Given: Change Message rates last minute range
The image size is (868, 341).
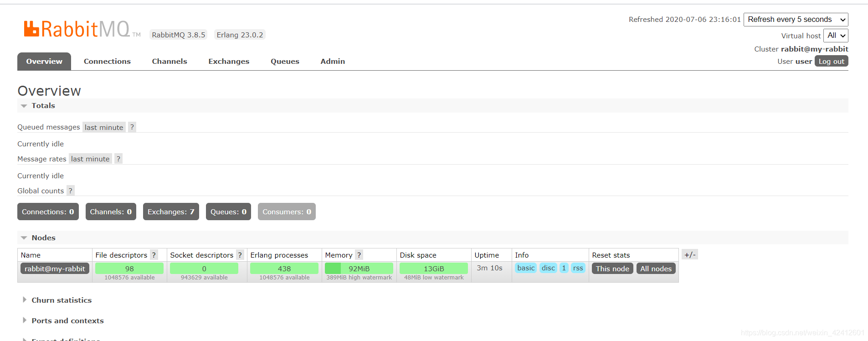Looking at the screenshot, I should click(90, 159).
